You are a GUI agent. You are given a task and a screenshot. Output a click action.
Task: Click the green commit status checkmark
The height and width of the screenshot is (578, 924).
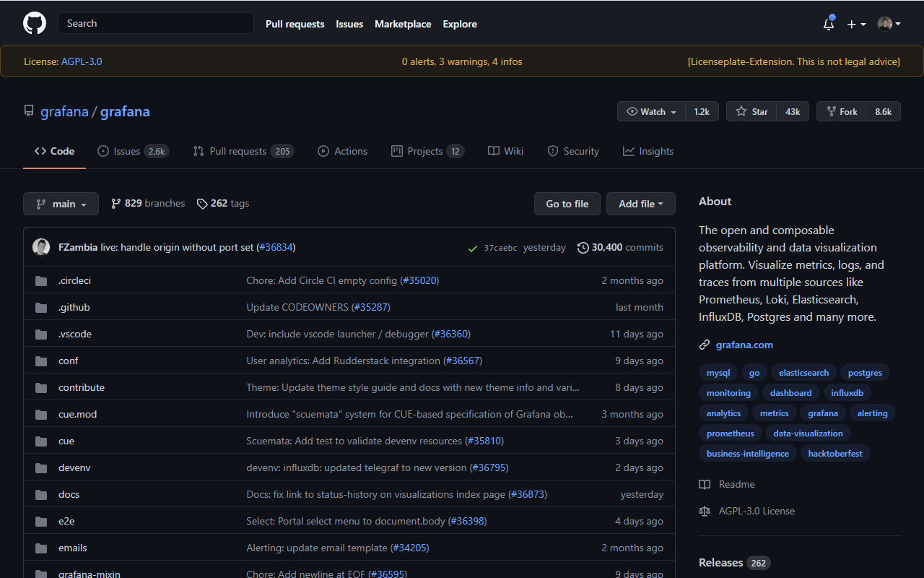click(x=473, y=248)
